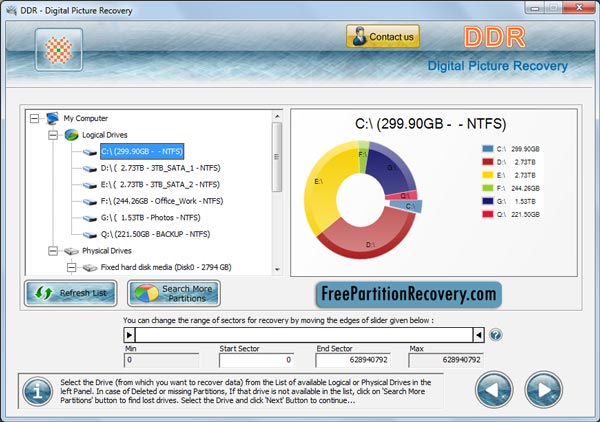Click the yellow E:\ slice of donut chart

pos(324,184)
